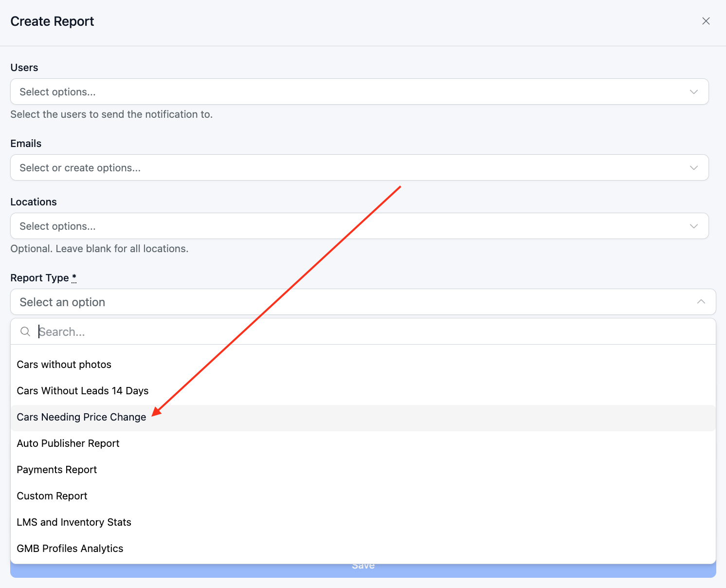The height and width of the screenshot is (588, 726).
Task: Click the Emails dropdown chevron
Action: 694,168
